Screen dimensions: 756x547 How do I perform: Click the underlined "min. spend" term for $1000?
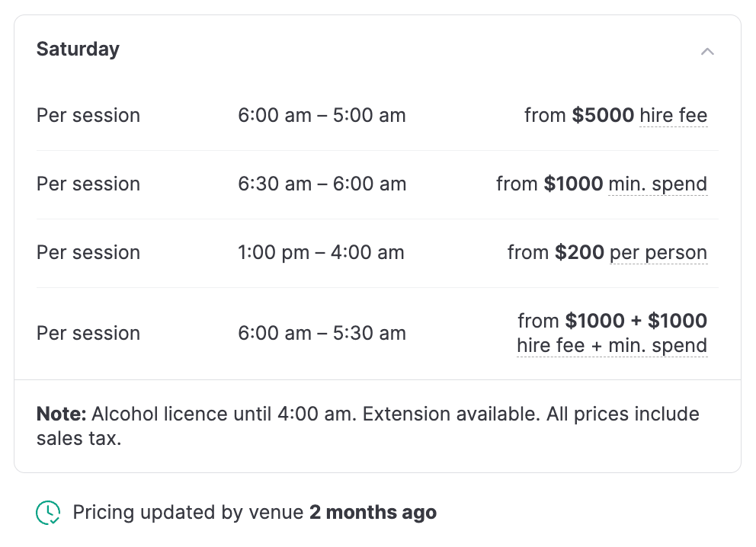coord(658,184)
